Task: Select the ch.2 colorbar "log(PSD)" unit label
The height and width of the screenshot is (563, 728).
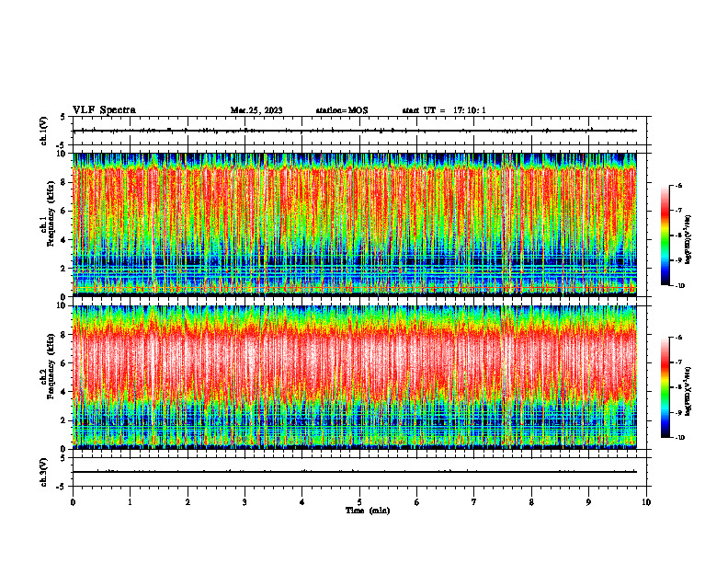Action: tap(688, 390)
